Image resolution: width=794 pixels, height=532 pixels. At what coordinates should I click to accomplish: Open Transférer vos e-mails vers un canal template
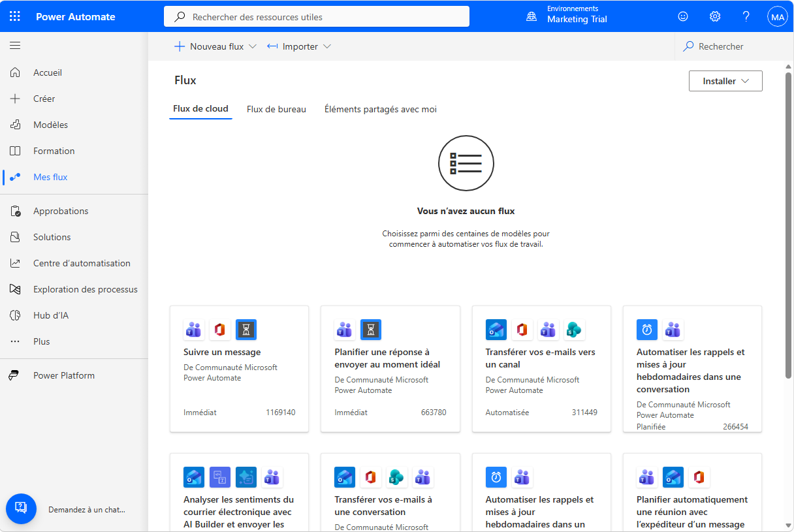541,369
